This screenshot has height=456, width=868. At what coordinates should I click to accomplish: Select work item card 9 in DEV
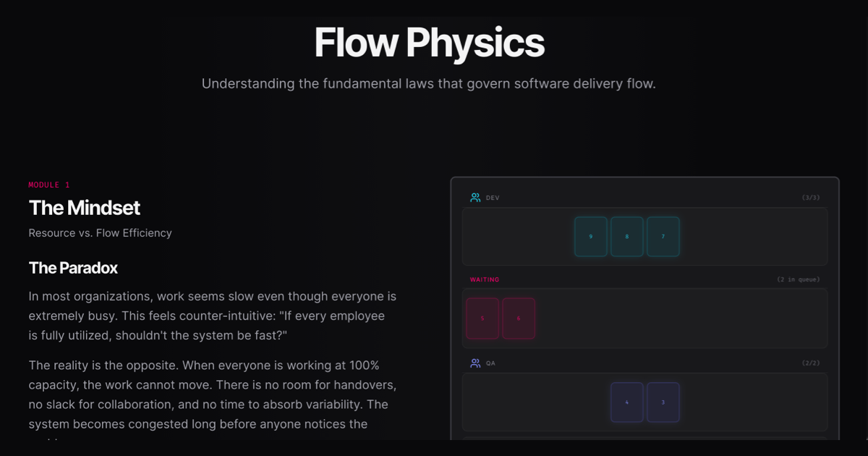tap(591, 237)
